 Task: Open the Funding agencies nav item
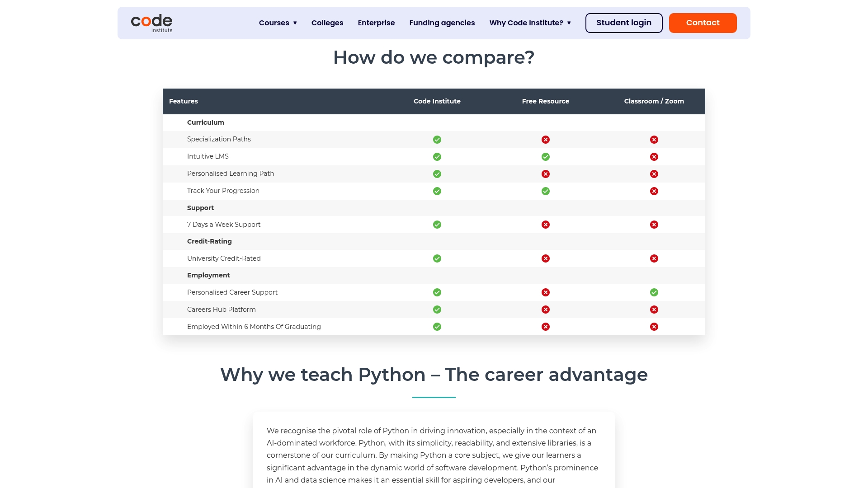[x=442, y=23]
